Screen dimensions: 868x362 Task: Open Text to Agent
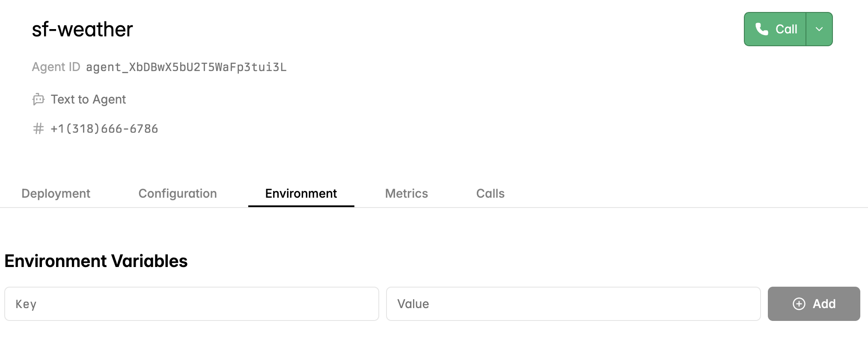[x=88, y=99]
